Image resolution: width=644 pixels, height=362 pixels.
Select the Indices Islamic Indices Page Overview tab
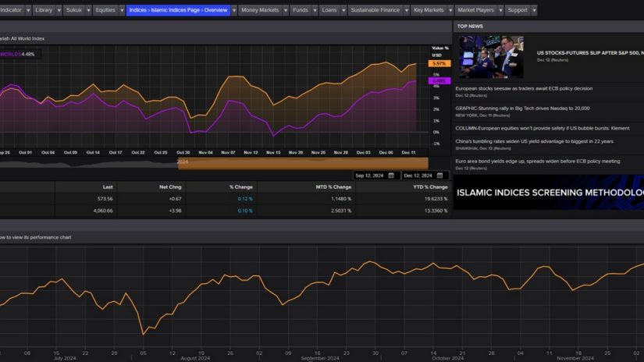coord(178,10)
